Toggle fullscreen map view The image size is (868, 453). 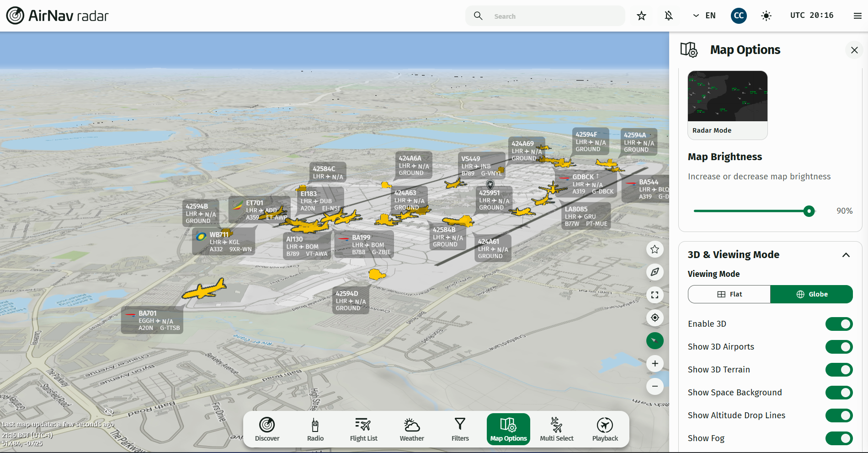tap(655, 295)
